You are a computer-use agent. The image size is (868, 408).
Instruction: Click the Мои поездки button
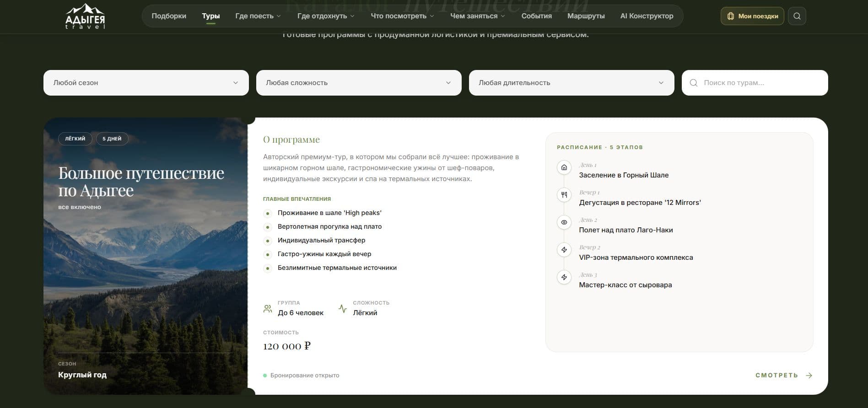pyautogui.click(x=752, y=16)
